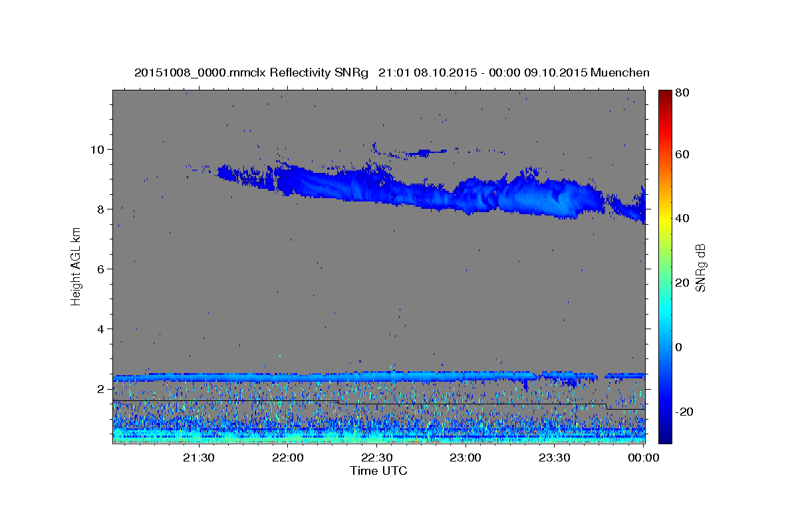Click the 00:00 time tick label
This screenshot has height=532, width=798.
point(644,458)
